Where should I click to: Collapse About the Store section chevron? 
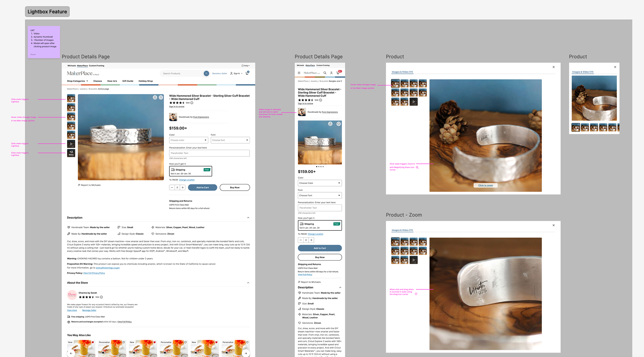tap(248, 283)
